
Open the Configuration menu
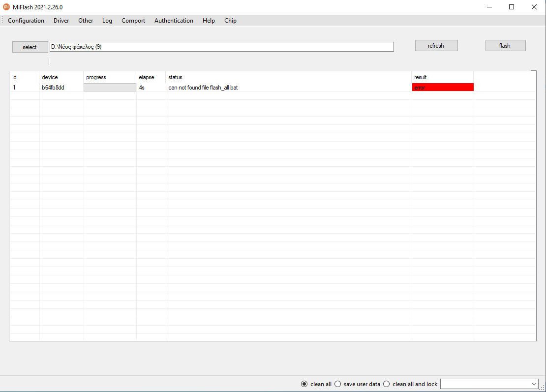pyautogui.click(x=26, y=21)
